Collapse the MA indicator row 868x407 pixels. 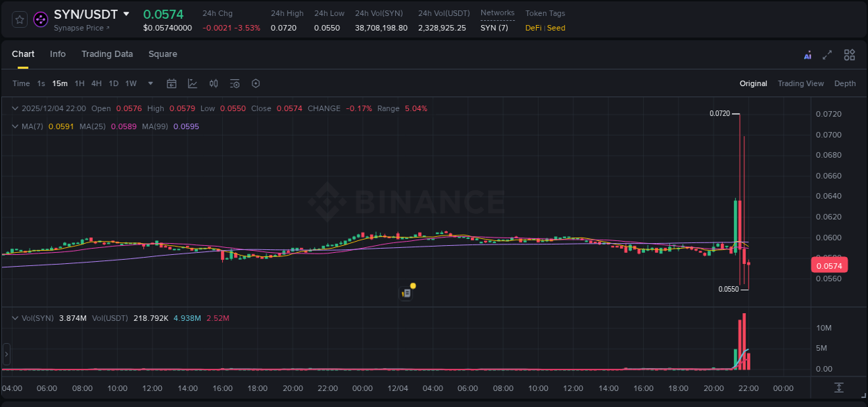(14, 126)
